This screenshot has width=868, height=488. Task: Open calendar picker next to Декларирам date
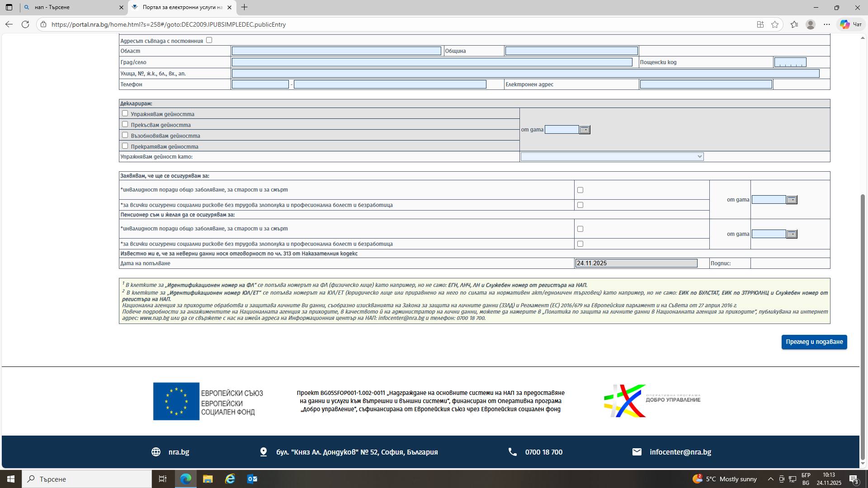[585, 130]
